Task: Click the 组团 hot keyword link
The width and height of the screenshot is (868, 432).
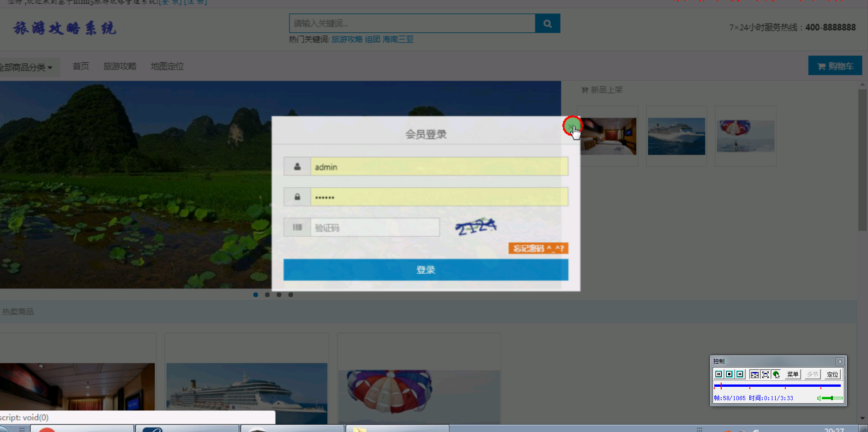Action: point(373,39)
